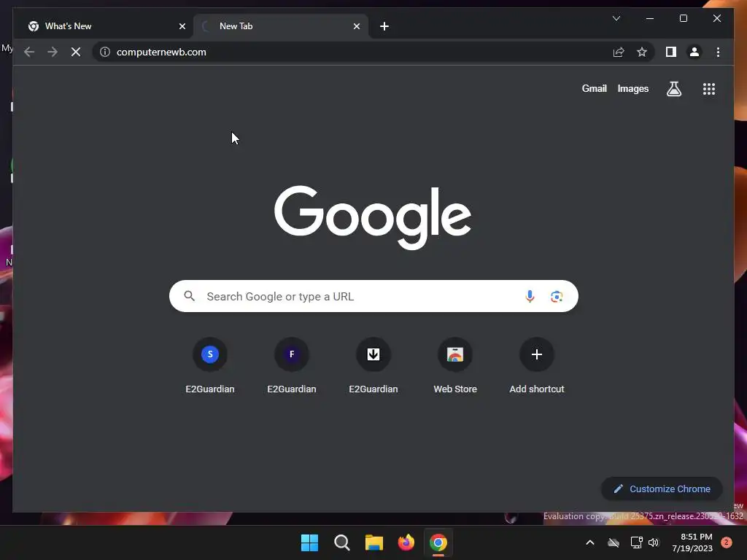Start voice search with the microphone icon
This screenshot has width=747, height=560.
pyautogui.click(x=530, y=296)
